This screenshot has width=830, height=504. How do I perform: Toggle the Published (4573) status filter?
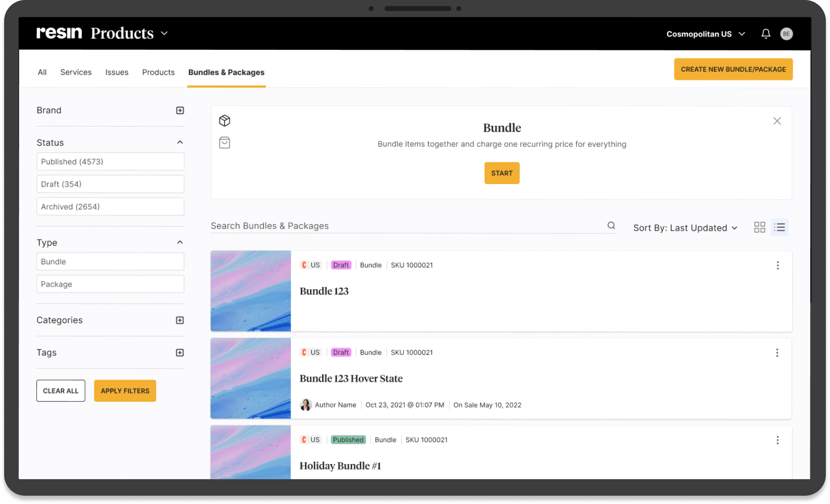coord(110,161)
